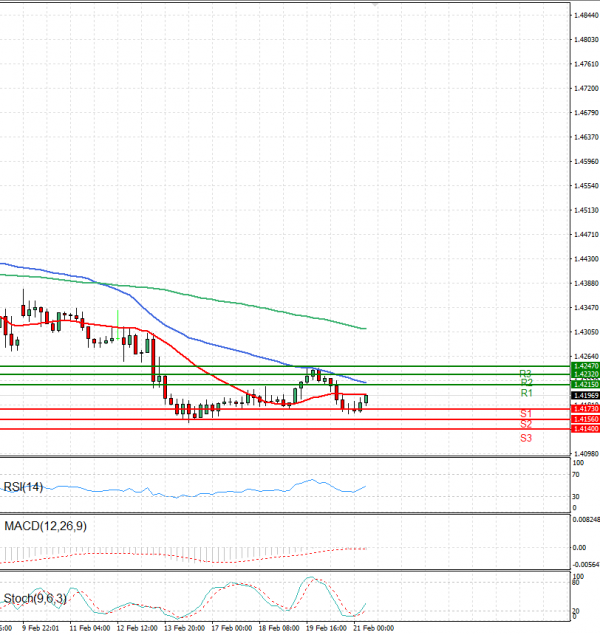The image size is (600, 635).
Task: Click the 1.42640 price axis value
Action: (x=586, y=356)
